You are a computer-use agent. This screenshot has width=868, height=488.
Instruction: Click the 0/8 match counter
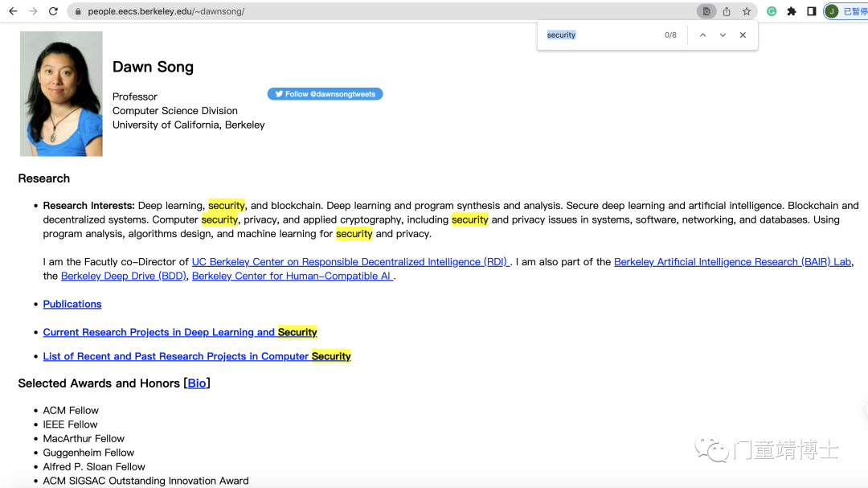pos(670,35)
